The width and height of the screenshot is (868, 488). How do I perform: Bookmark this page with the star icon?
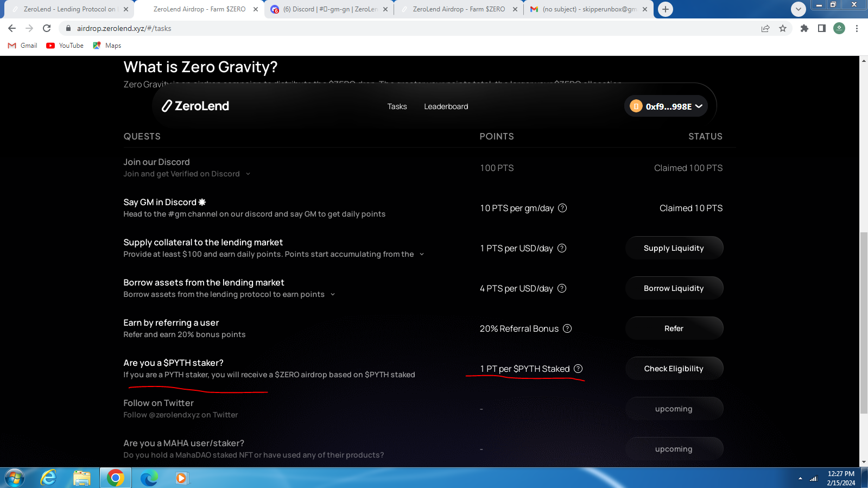click(x=783, y=28)
